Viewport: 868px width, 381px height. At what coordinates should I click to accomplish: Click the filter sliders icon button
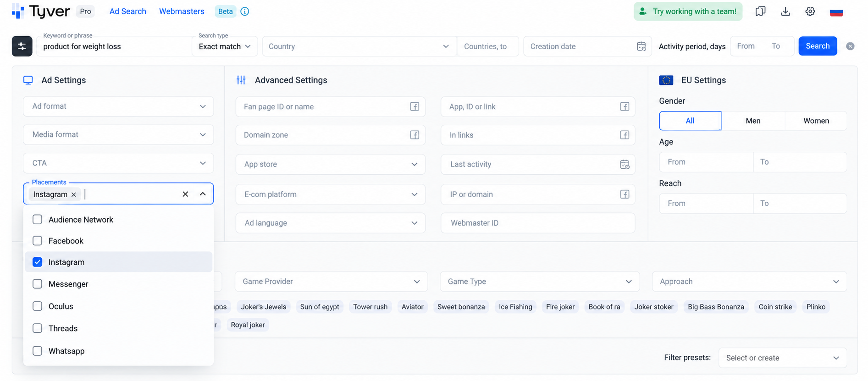(x=22, y=46)
